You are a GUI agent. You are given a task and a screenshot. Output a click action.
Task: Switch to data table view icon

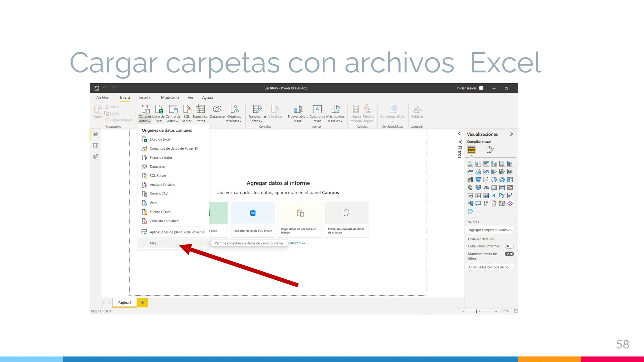click(x=96, y=145)
